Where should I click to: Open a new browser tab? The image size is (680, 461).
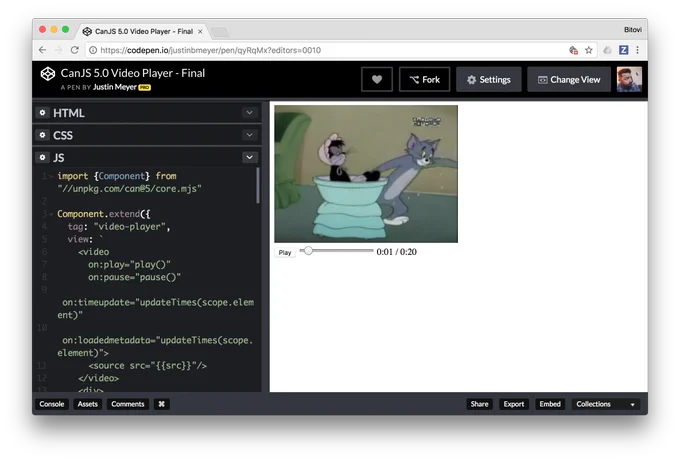coord(219,32)
